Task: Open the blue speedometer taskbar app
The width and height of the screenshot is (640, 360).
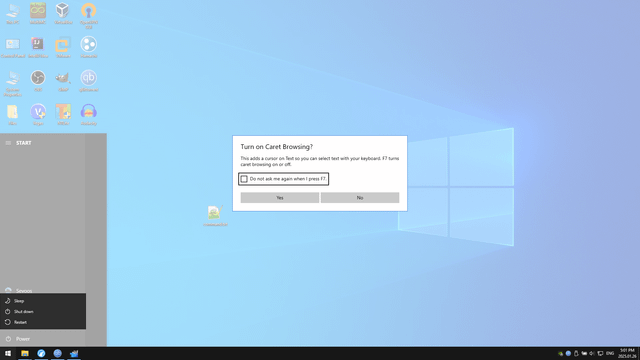Action: 41,353
